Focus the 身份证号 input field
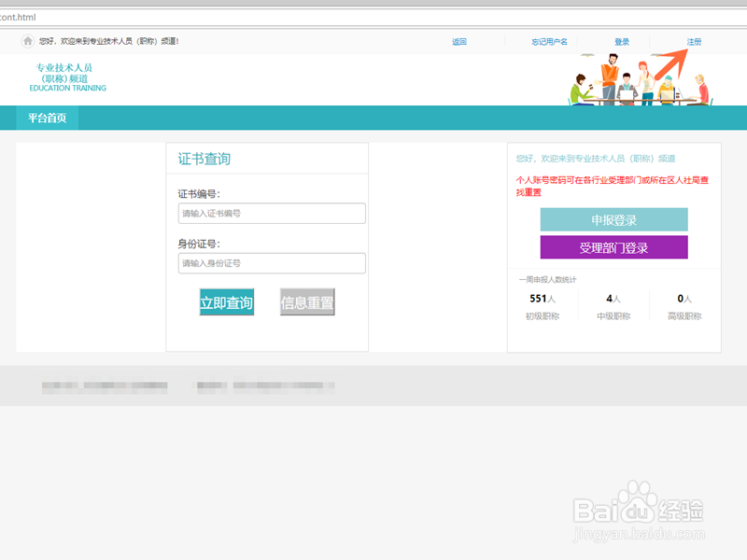The height and width of the screenshot is (560, 747). pos(272,263)
